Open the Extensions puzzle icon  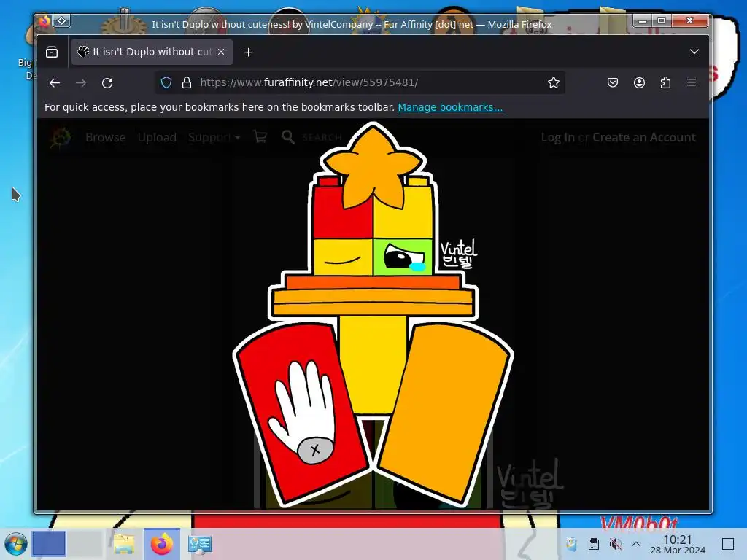[x=665, y=82]
